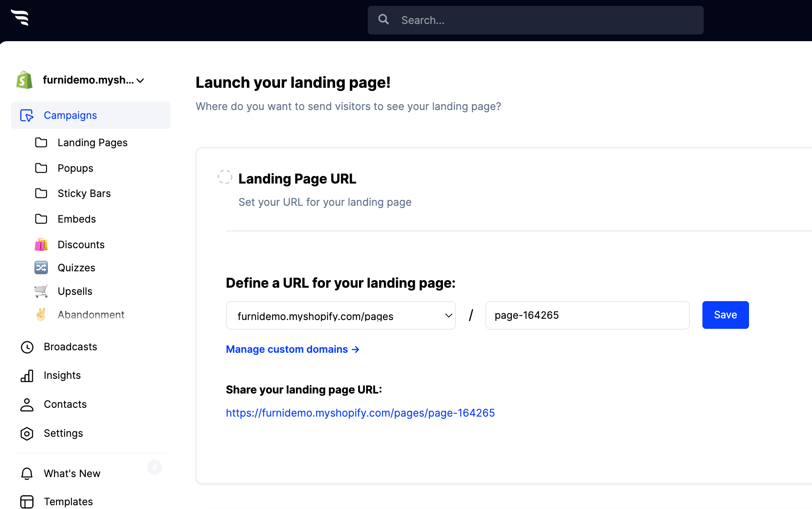This screenshot has width=812, height=509.
Task: Open the shared landing page URL link
Action: tap(360, 413)
